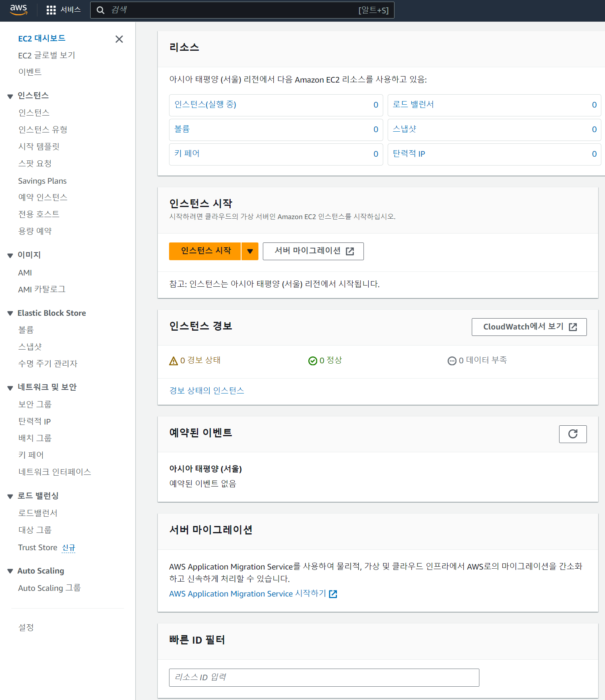Open 용량 예약 in sidebar
This screenshot has height=700, width=605.
coord(35,231)
